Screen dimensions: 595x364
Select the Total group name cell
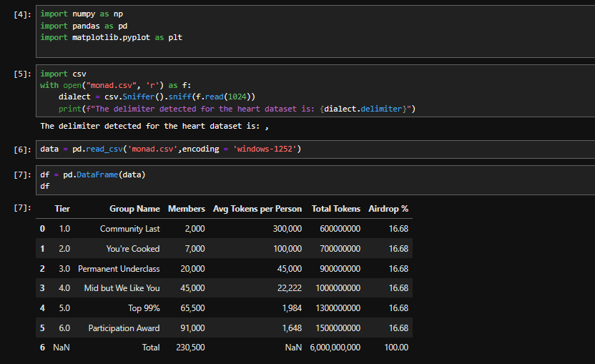(x=151, y=348)
